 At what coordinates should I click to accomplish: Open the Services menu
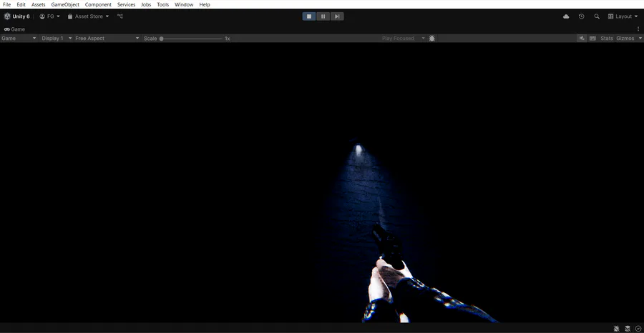pyautogui.click(x=126, y=4)
